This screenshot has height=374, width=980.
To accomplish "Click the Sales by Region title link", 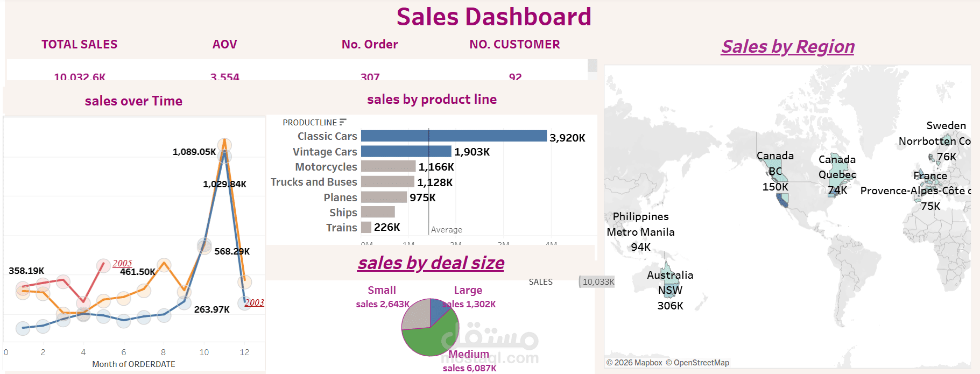I will [x=787, y=47].
